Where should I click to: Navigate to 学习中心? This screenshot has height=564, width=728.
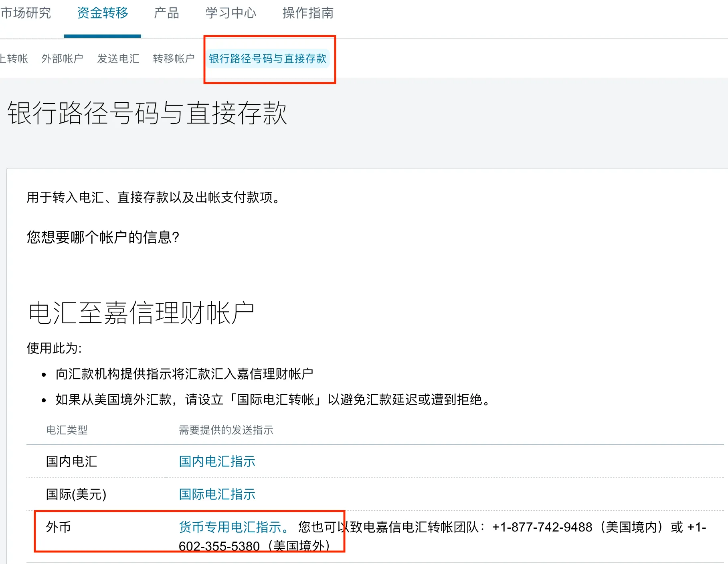click(231, 13)
